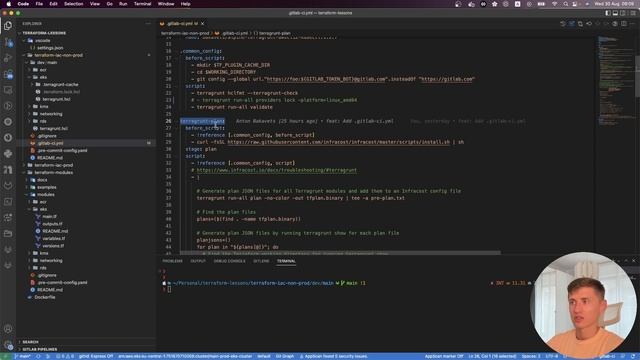Toggle the primary side bar layout button
640x360 pixels.
tap(608, 13)
